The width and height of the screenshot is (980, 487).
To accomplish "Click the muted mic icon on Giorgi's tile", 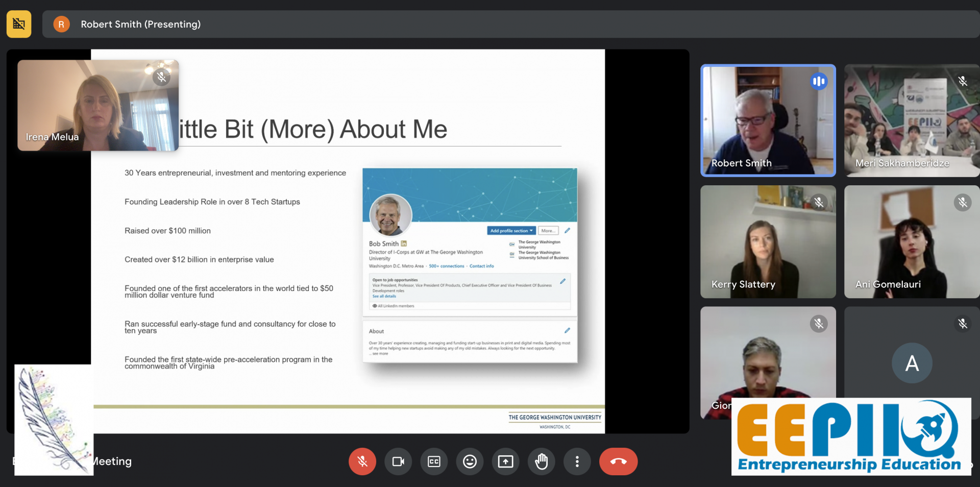I will 819,324.
